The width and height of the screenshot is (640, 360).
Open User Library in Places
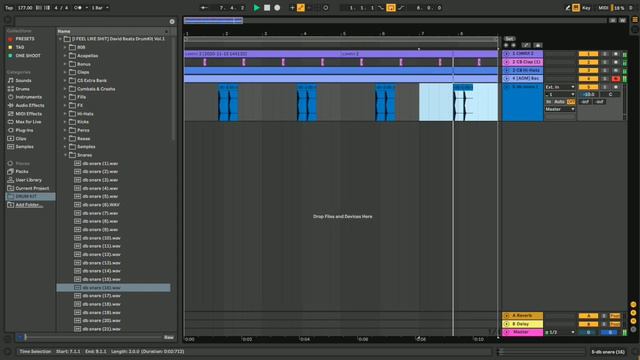point(29,180)
